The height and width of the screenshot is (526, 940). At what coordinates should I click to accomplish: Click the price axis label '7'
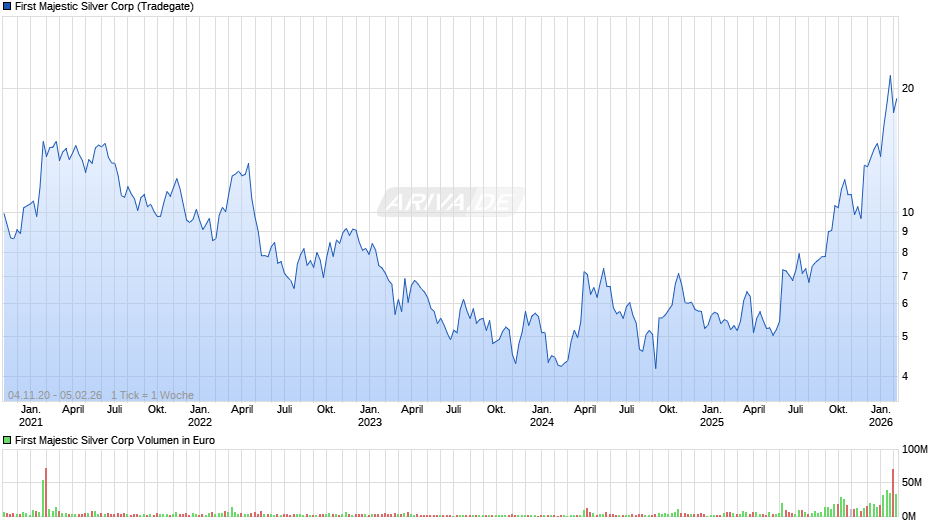(905, 276)
